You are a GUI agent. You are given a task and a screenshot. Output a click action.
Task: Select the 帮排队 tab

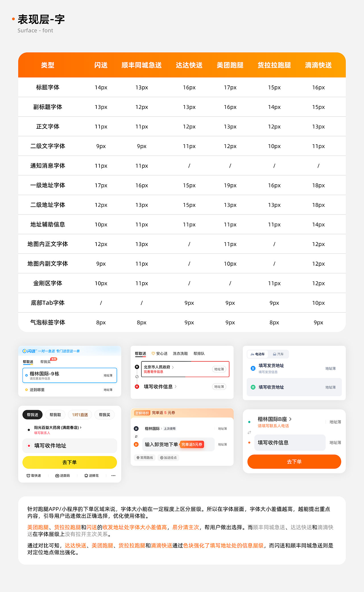pyautogui.click(x=199, y=354)
